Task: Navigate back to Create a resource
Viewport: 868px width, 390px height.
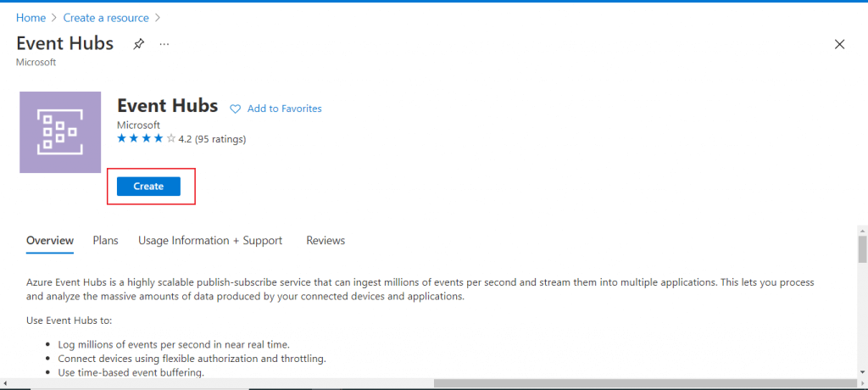Action: (x=106, y=18)
